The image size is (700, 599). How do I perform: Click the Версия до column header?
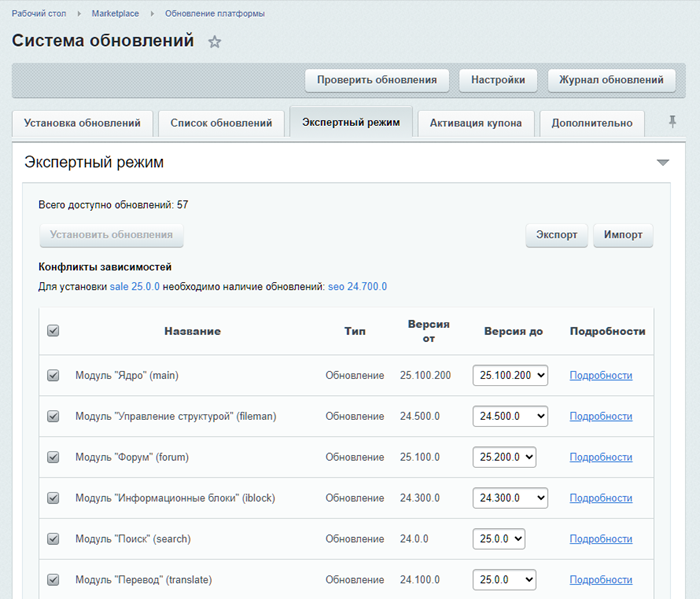(513, 331)
